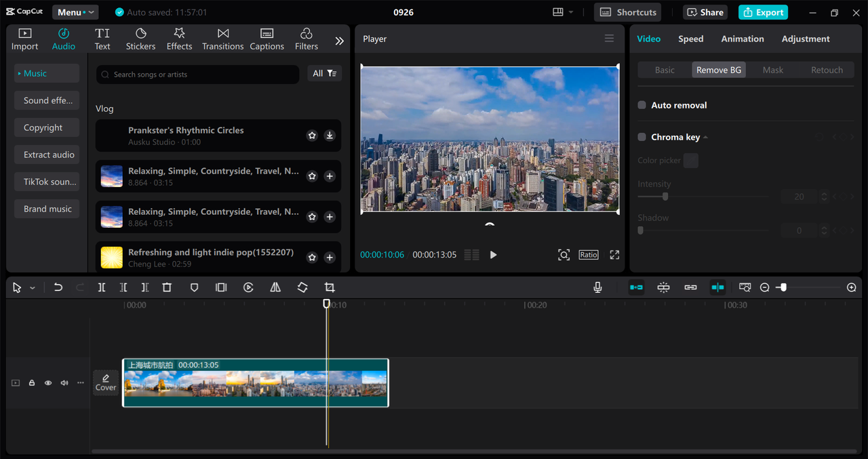
Task: Select the 上海城市航拍 clip on timeline
Action: (256, 382)
